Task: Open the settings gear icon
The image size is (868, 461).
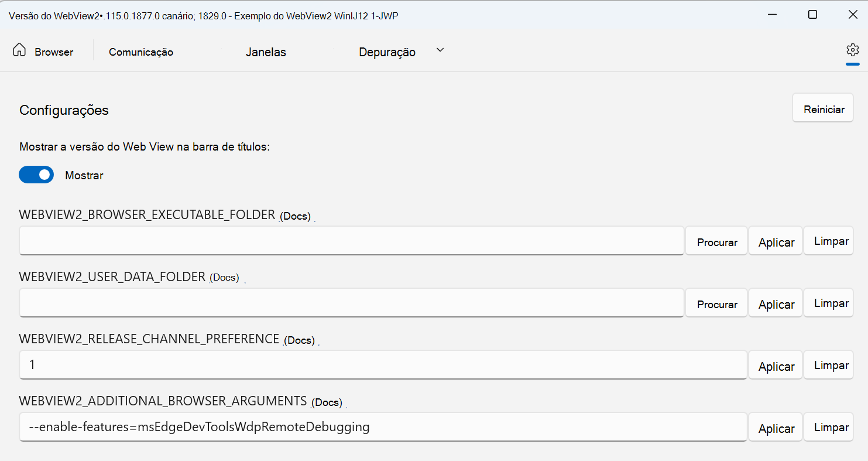Action: (x=852, y=50)
